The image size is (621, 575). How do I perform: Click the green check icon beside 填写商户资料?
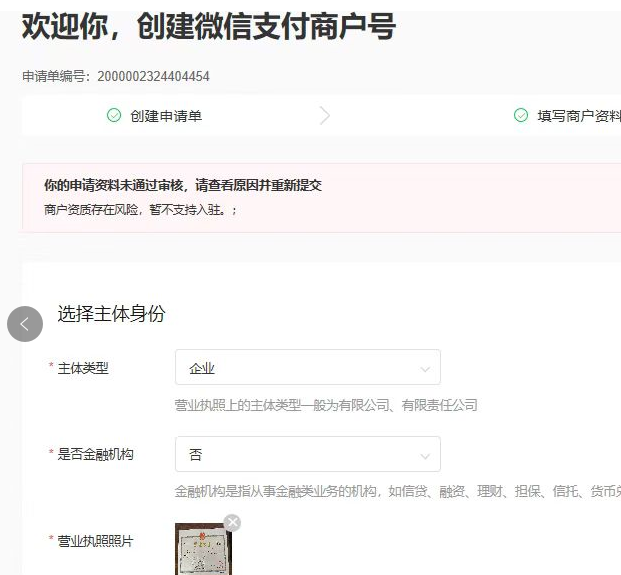click(x=521, y=115)
